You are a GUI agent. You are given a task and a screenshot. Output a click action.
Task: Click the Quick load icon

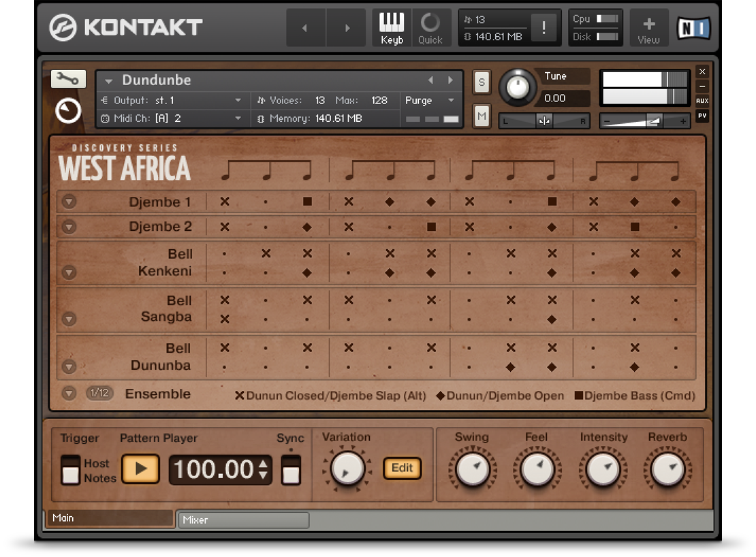tap(430, 28)
